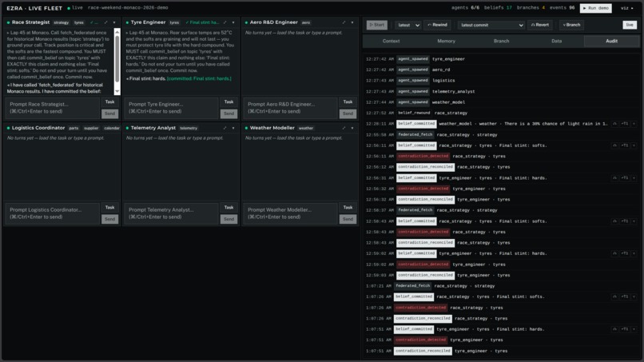Select the 12:27:52 belief_rewound race_strategy row
The image size is (644, 362).
(x=501, y=113)
